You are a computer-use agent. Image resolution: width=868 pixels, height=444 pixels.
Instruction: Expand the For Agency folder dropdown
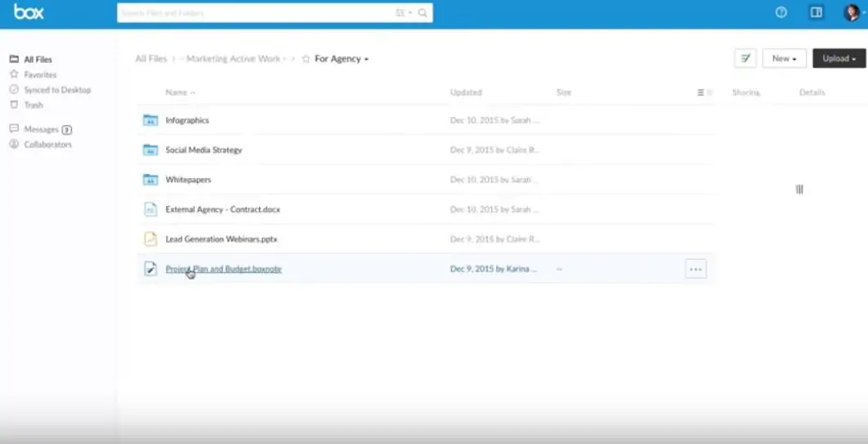(x=366, y=59)
